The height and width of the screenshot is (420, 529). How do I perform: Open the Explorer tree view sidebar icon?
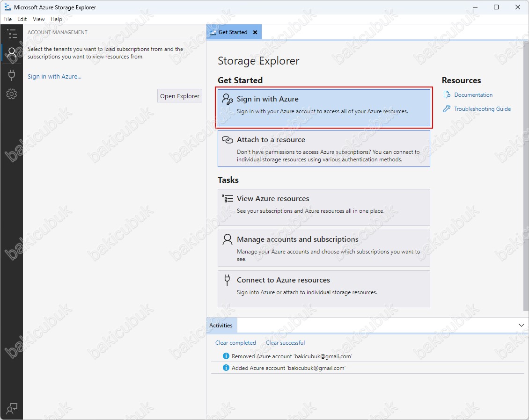pyautogui.click(x=12, y=34)
